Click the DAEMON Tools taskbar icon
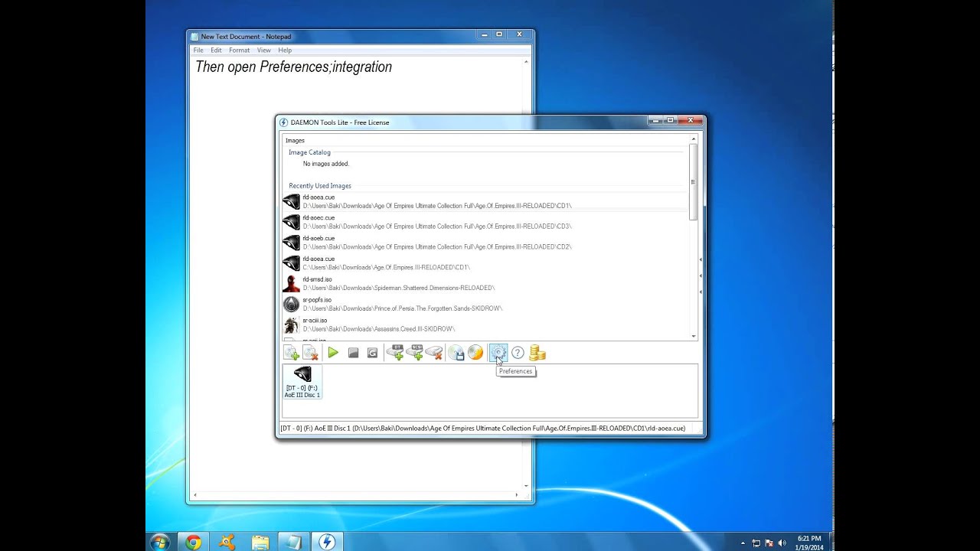 pos(327,542)
